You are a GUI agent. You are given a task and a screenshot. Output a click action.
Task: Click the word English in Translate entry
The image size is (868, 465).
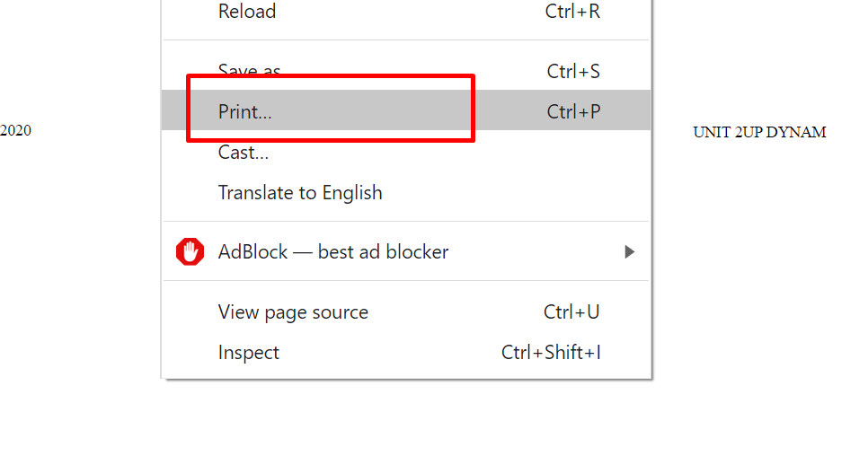[x=352, y=193]
